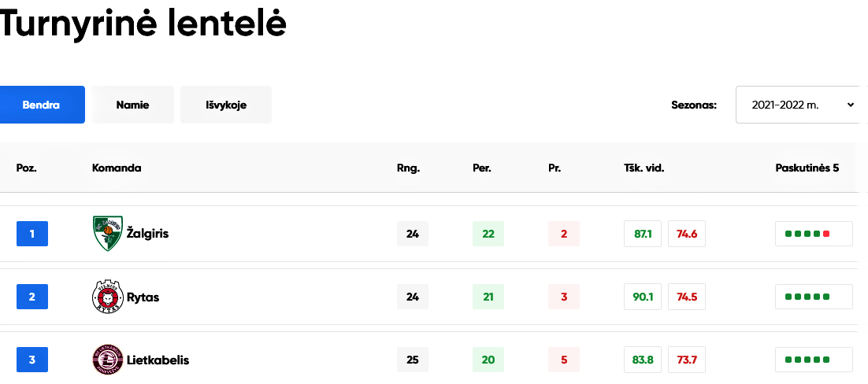This screenshot has width=868, height=384.
Task: Open the season 2021-2022 m. dropdown
Action: [802, 105]
